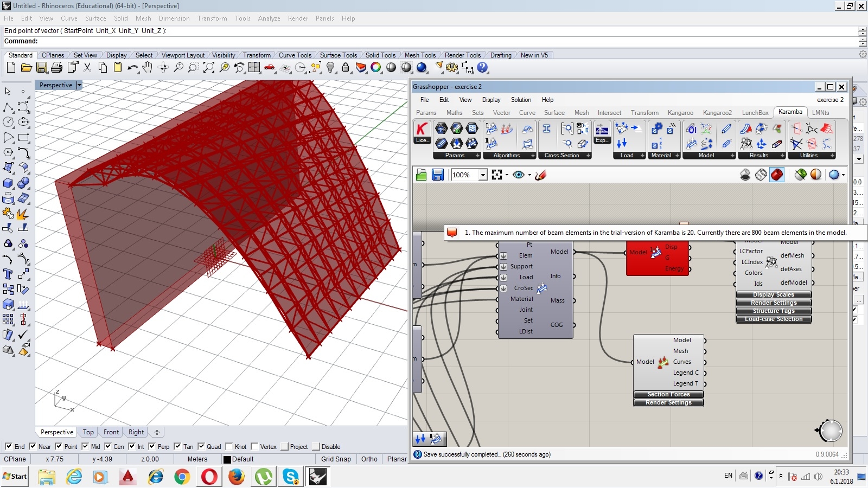The height and width of the screenshot is (488, 868).
Task: Click the Karamba Export model icon
Action: coord(602,129)
